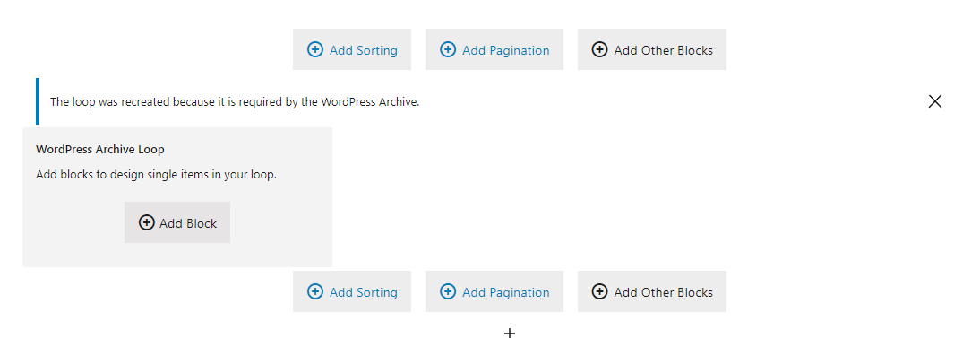Viewport: 980px width, 338px height.
Task: Click the plus icon on Add Sorting below the loop
Action: tap(315, 291)
